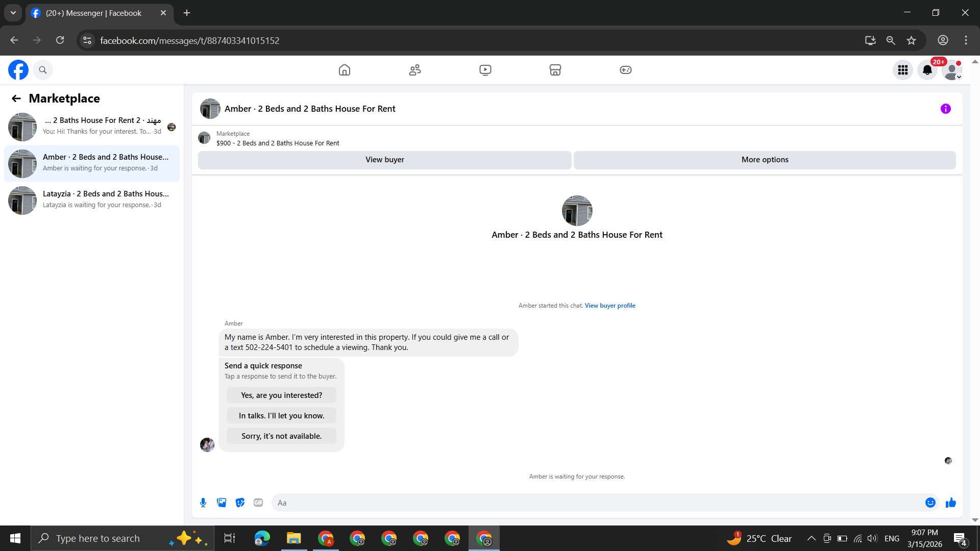Select the Messenger | Facebook tab
This screenshot has height=551, width=980.
[99, 13]
